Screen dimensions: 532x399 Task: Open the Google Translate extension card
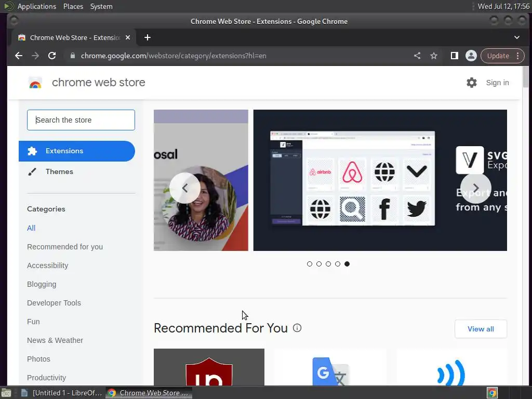tap(330, 367)
